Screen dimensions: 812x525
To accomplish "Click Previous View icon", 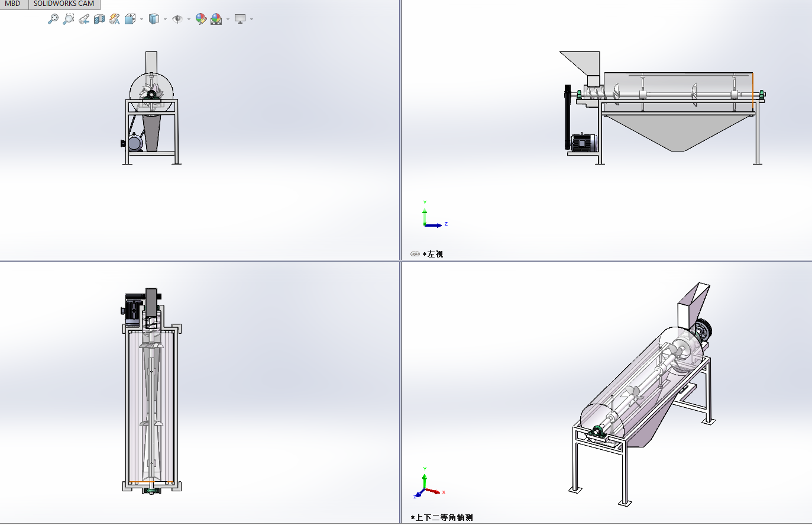I will point(84,19).
